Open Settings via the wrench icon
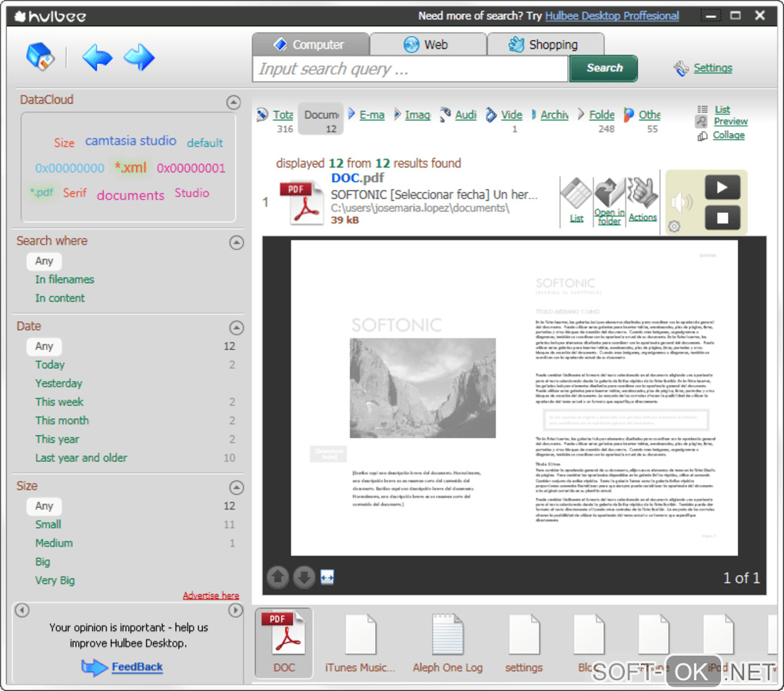 point(681,68)
